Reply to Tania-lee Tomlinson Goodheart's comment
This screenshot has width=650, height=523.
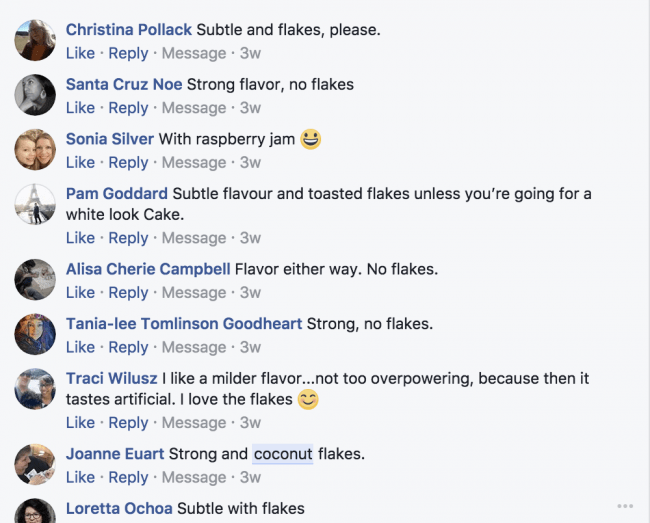(x=128, y=347)
